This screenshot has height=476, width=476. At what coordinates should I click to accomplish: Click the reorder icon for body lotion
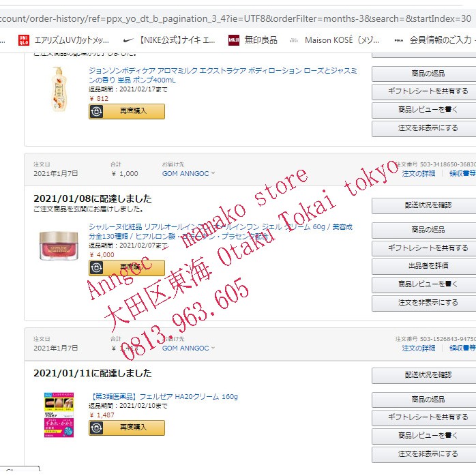pos(97,111)
